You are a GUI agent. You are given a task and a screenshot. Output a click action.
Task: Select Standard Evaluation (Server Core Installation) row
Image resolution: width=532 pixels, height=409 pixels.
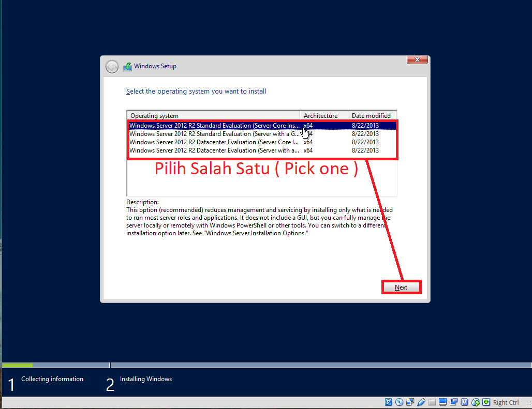click(x=262, y=125)
